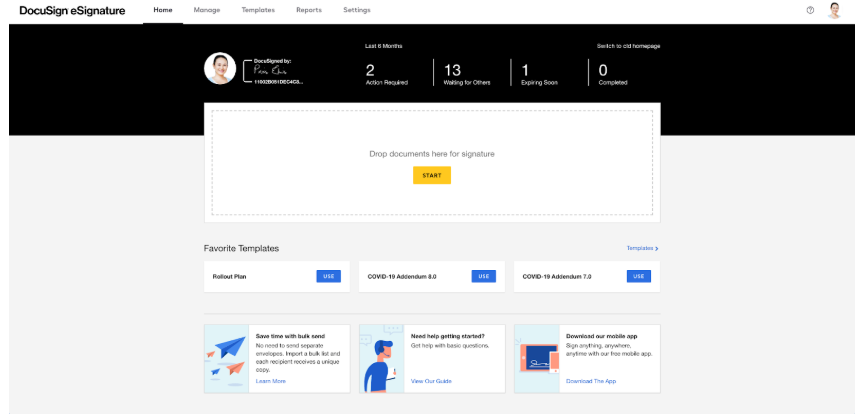Click the help question mark icon

[810, 10]
